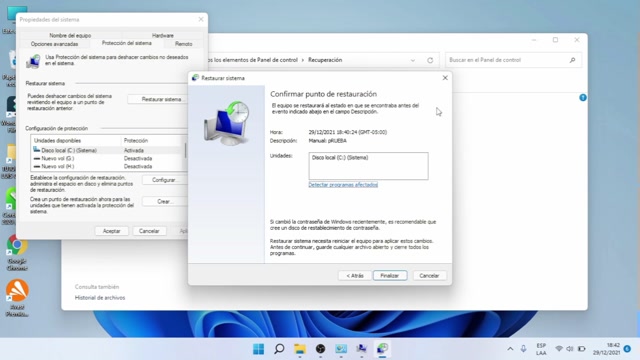640x360 pixels.
Task: Refresh the Control Panel window
Action: click(430, 60)
